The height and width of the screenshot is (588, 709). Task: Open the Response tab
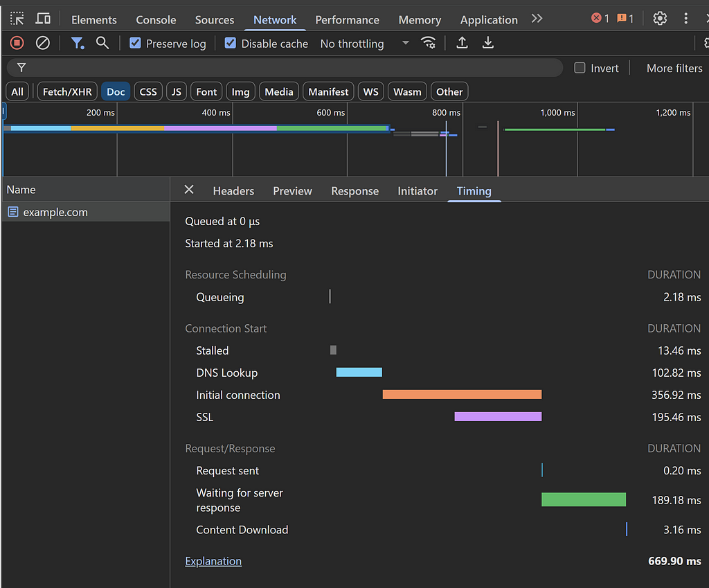355,191
